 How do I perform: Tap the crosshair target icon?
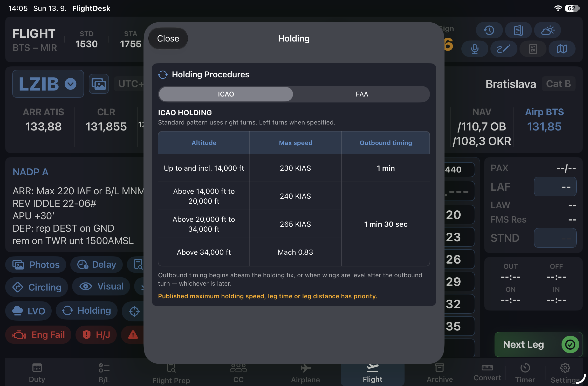point(134,311)
